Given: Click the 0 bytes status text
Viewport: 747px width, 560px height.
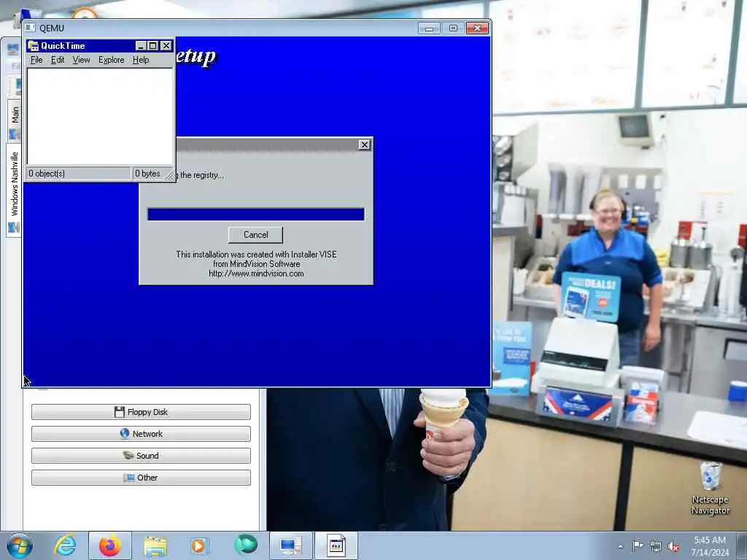Looking at the screenshot, I should (147, 174).
